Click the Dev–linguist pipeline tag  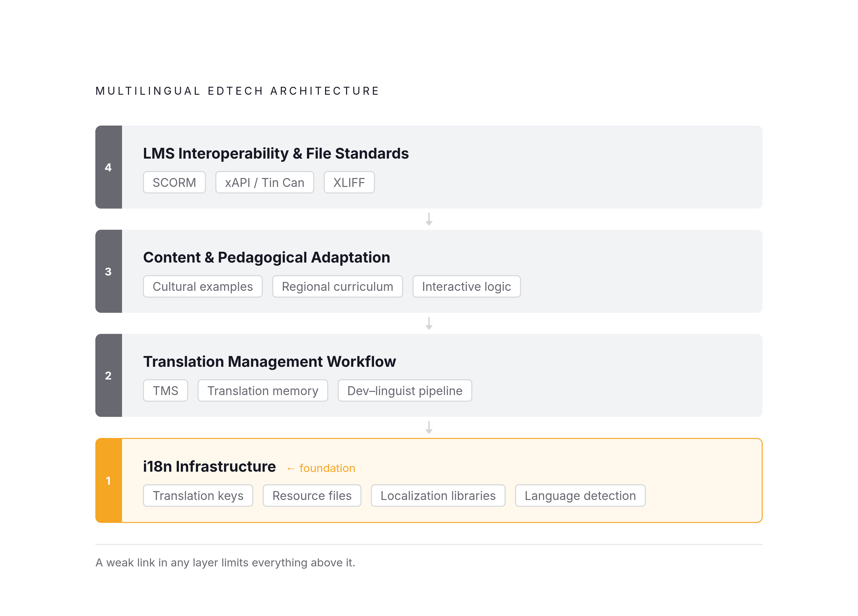pyautogui.click(x=405, y=391)
